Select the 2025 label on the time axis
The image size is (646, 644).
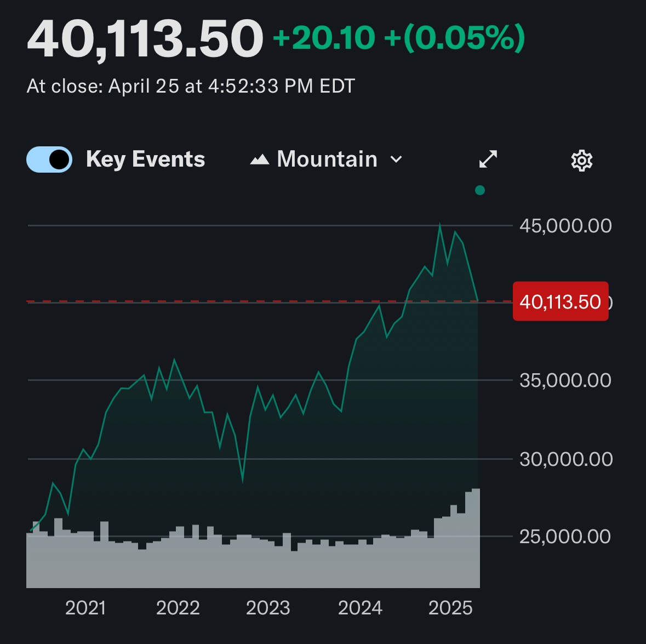click(450, 608)
